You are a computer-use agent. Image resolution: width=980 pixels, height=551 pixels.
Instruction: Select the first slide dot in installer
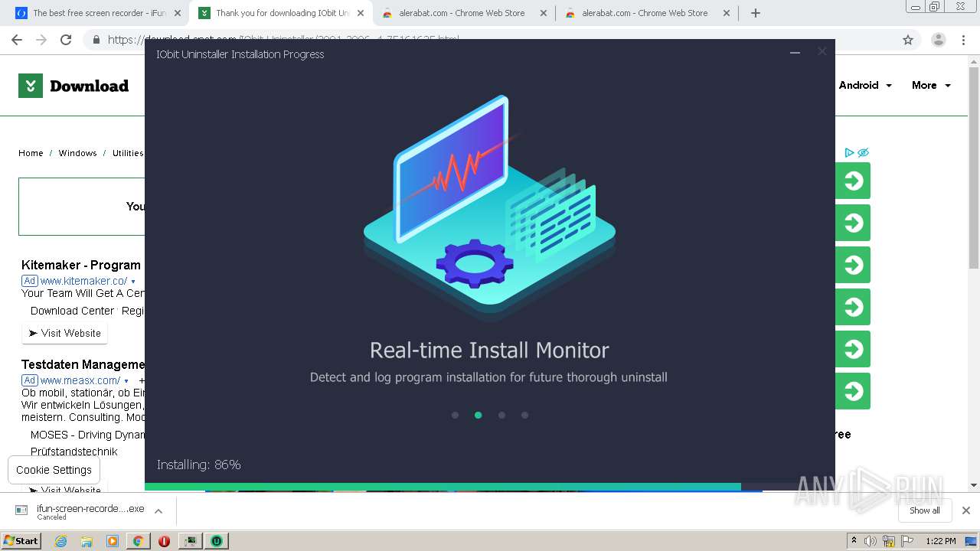[455, 415]
